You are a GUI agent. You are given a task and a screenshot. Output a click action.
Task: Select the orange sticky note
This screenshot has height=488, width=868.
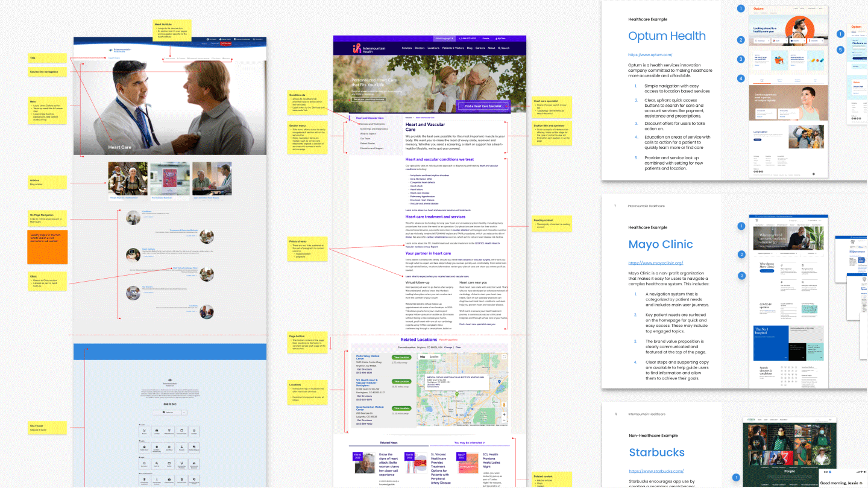[48, 247]
